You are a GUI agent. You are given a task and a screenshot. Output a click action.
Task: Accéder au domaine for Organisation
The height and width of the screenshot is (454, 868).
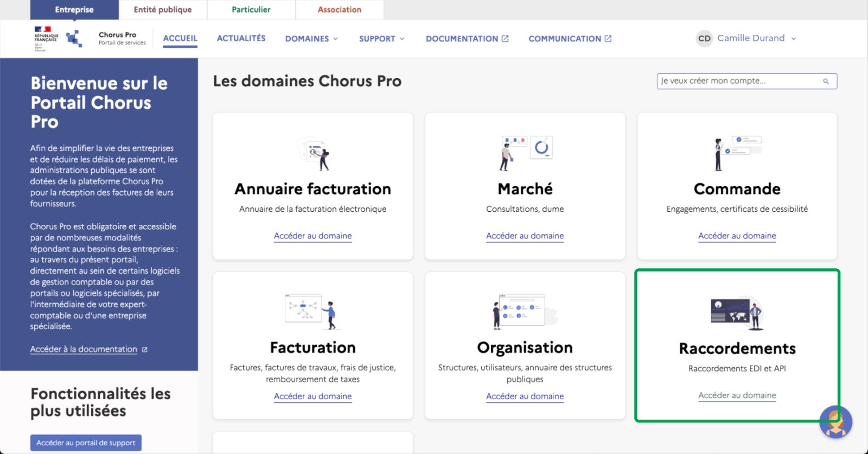pos(525,396)
